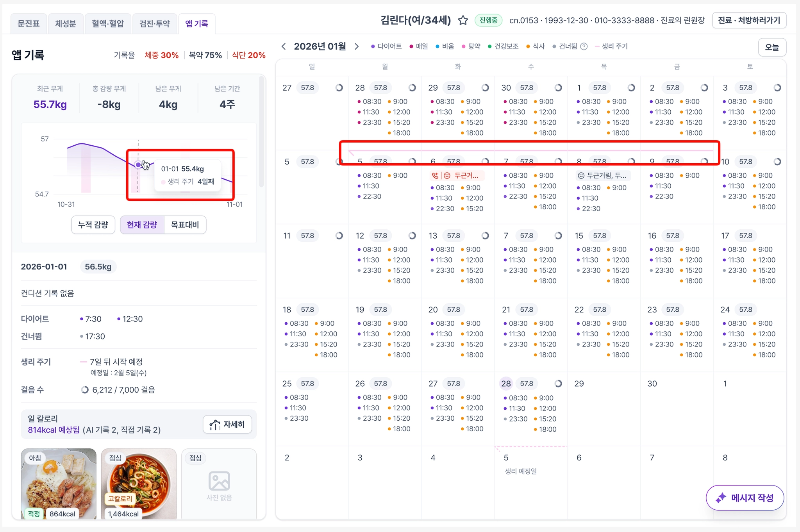Go to next month with right chevron
Screen dimensions: 800x532
(x=356, y=46)
